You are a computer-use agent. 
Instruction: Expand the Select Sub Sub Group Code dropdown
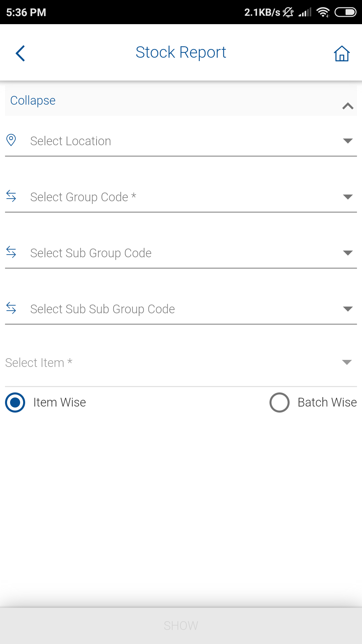point(348,309)
